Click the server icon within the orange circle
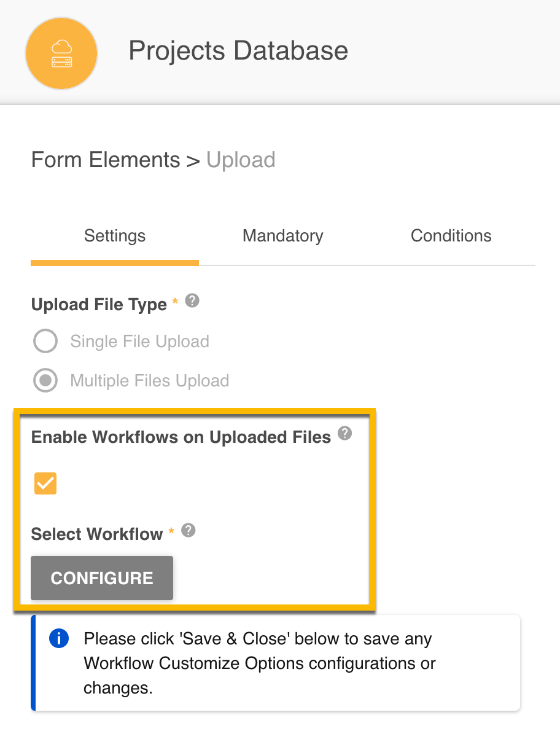The image size is (560, 731). point(61,61)
